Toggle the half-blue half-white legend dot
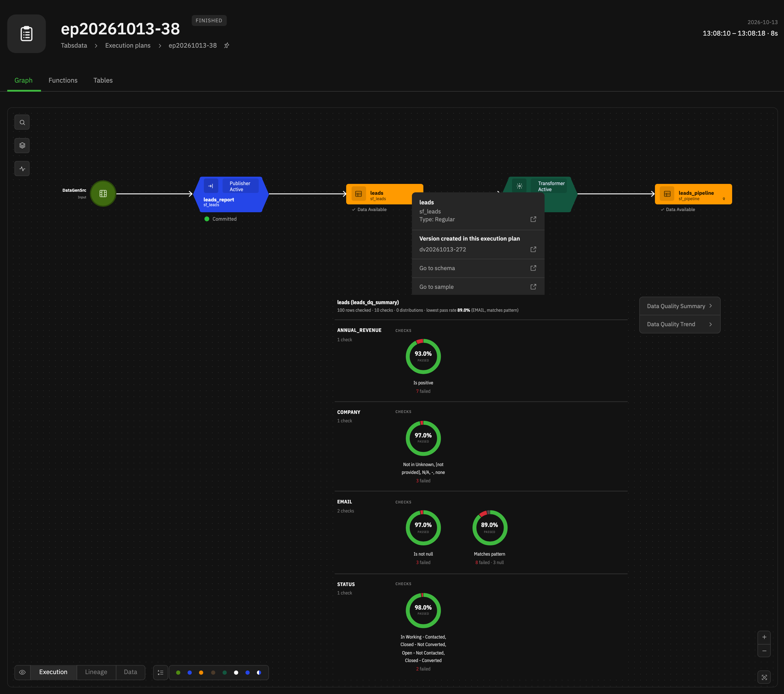Viewport: 784px width, 694px height. pos(259,673)
